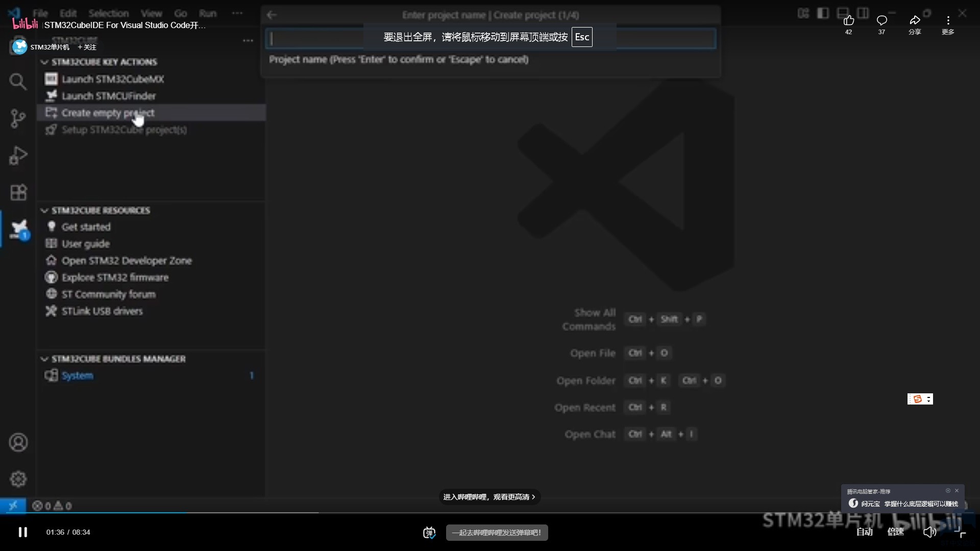Click the danmaku send input box

pyautogui.click(x=497, y=533)
